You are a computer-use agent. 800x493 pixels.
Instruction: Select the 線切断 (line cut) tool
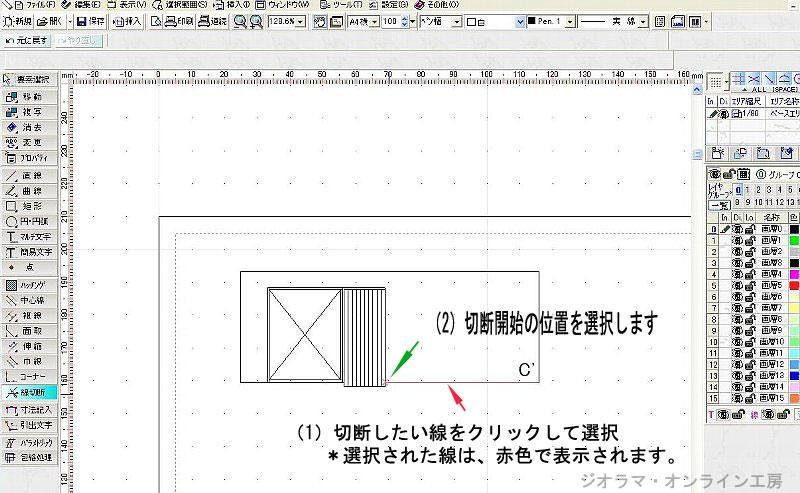(30, 393)
